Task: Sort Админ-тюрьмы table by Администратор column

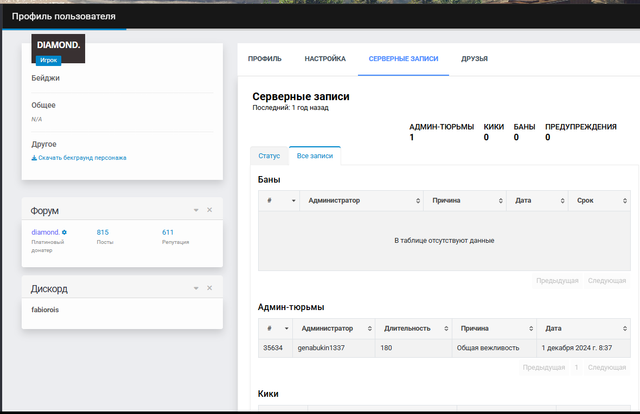Action: 333,328
